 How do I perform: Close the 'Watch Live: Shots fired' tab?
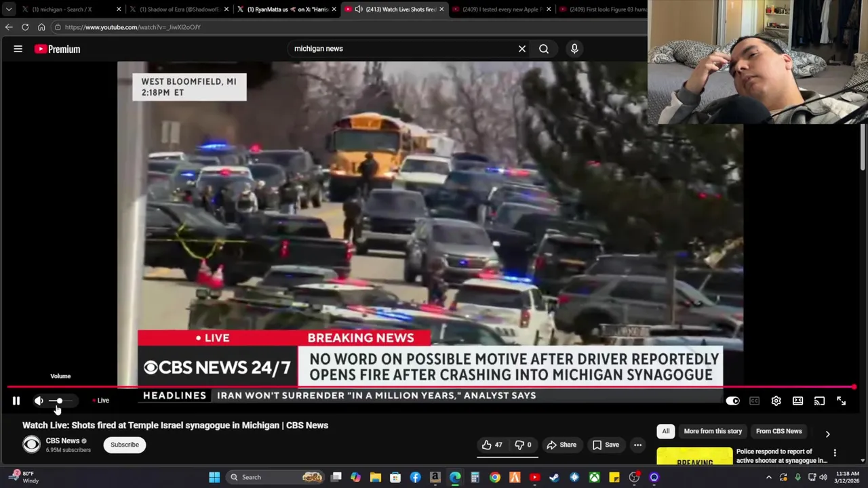click(x=441, y=9)
